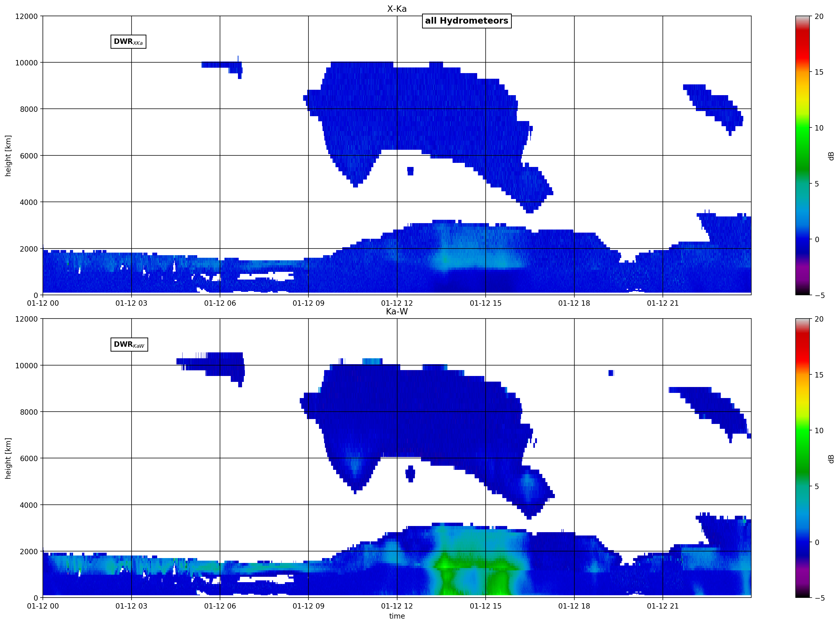Click the "01-12 15" time tick under the Ka-W plot
Image resolution: width=840 pixels, height=625 pixels.
pos(485,606)
